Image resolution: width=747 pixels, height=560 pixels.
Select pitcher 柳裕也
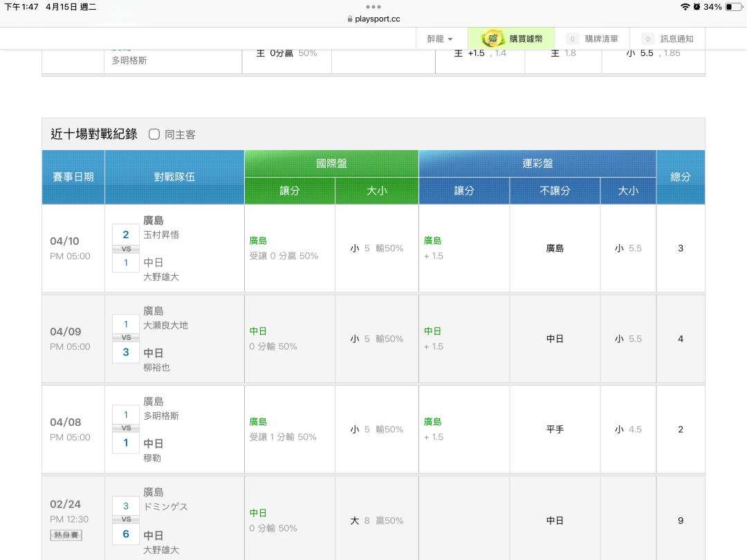(157, 367)
